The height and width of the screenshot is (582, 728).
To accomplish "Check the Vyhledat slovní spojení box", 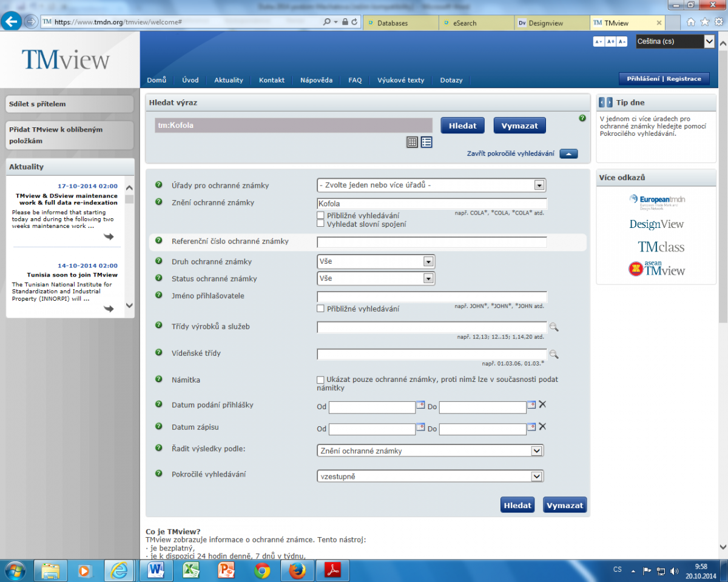I will point(320,224).
